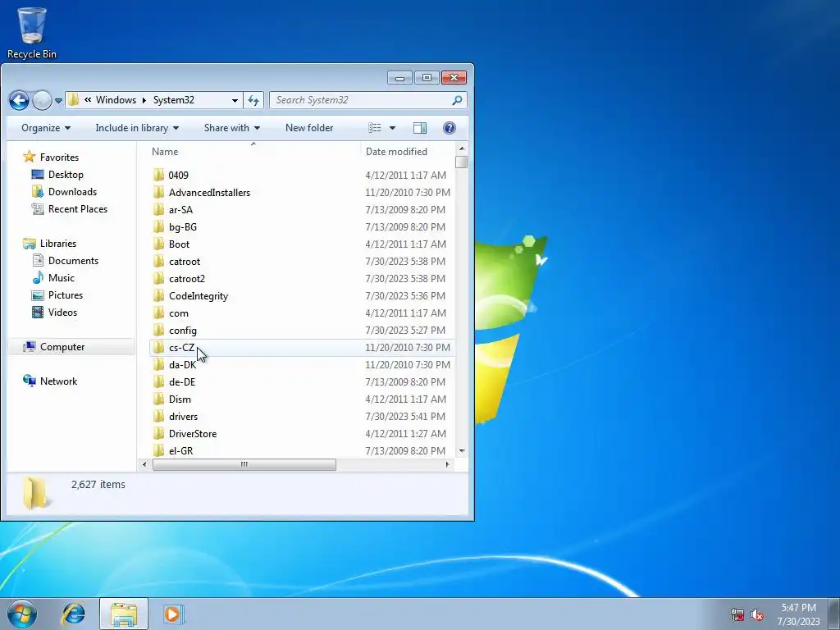Open address bar history dropdown arrow
Screen dimensions: 840x630
235,100
